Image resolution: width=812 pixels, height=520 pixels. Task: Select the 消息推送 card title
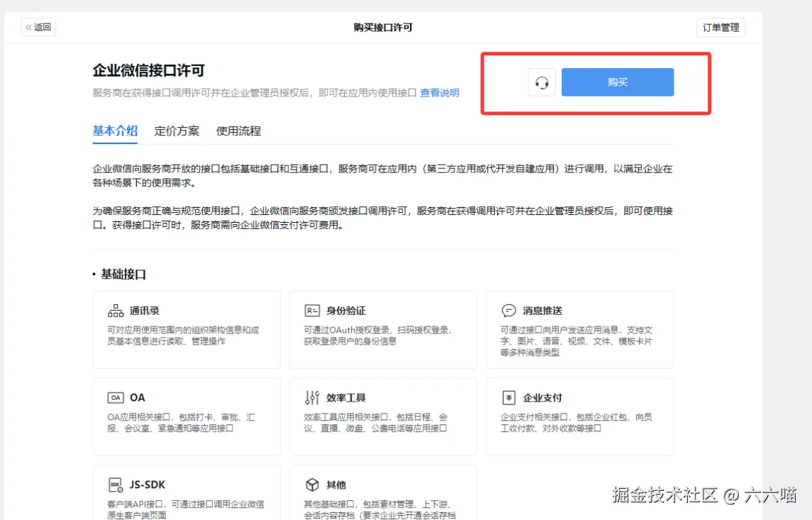543,311
